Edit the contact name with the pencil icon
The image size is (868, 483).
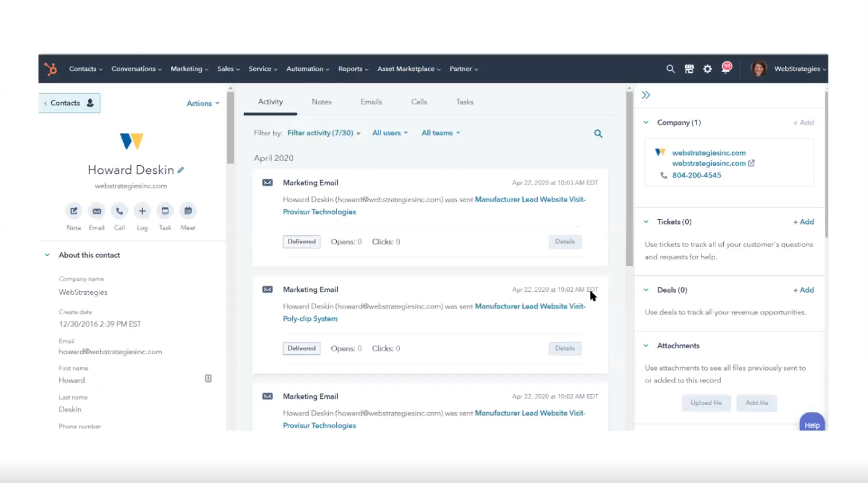180,170
